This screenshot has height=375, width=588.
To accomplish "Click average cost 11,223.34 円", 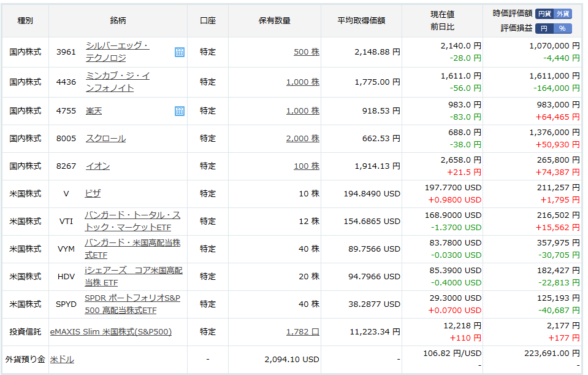I will point(375,332).
